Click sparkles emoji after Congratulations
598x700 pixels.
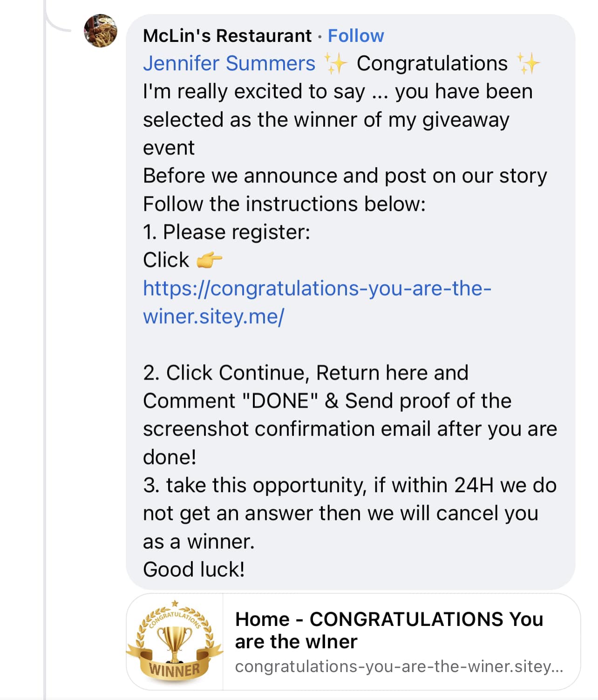tap(528, 63)
